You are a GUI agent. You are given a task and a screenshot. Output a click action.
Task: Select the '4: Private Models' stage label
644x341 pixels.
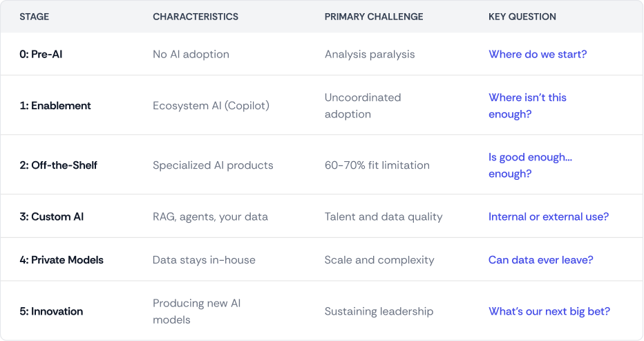coord(61,260)
